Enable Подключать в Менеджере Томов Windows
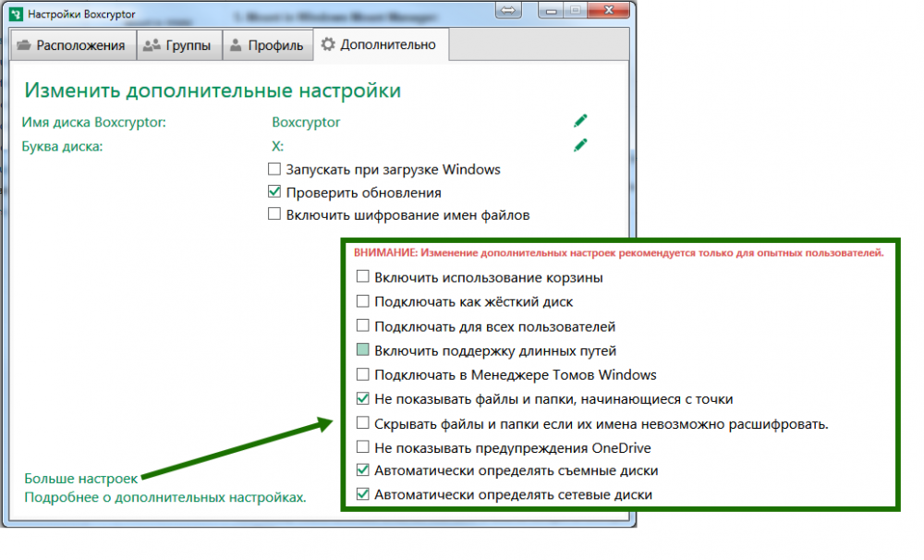 tap(361, 374)
